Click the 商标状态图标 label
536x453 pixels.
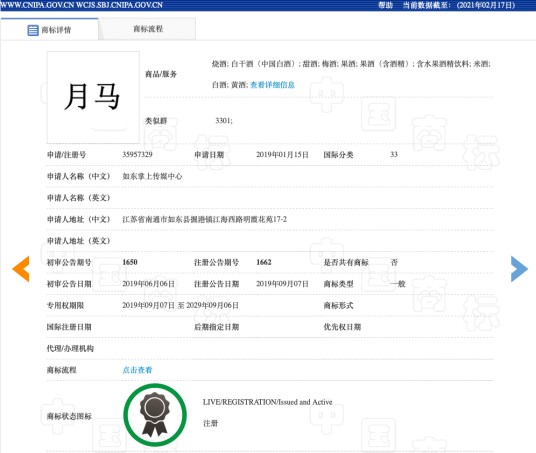(69, 416)
